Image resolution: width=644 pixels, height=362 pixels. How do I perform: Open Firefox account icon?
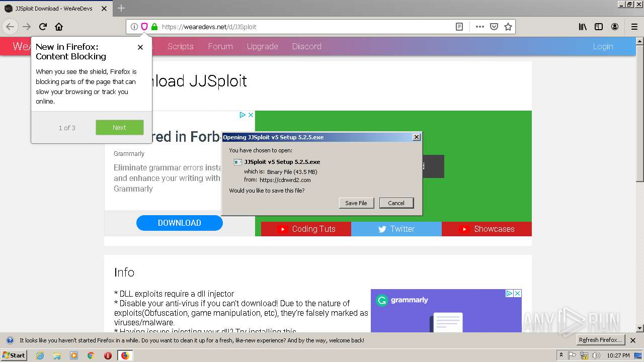[x=615, y=27]
